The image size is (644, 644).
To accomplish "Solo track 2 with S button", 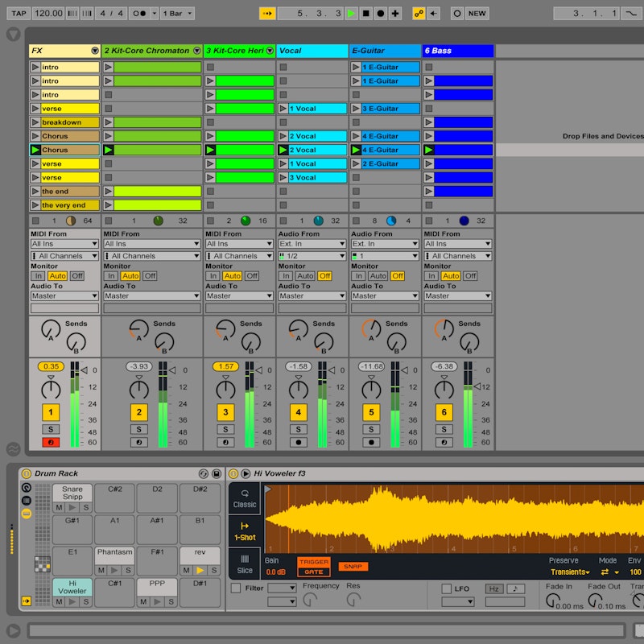I will pos(139,430).
